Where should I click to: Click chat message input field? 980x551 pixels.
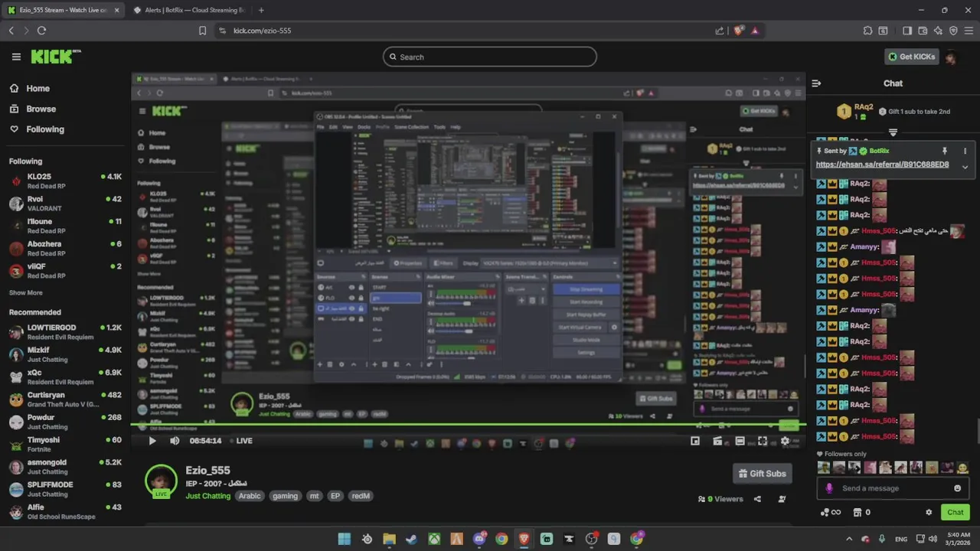coord(894,488)
